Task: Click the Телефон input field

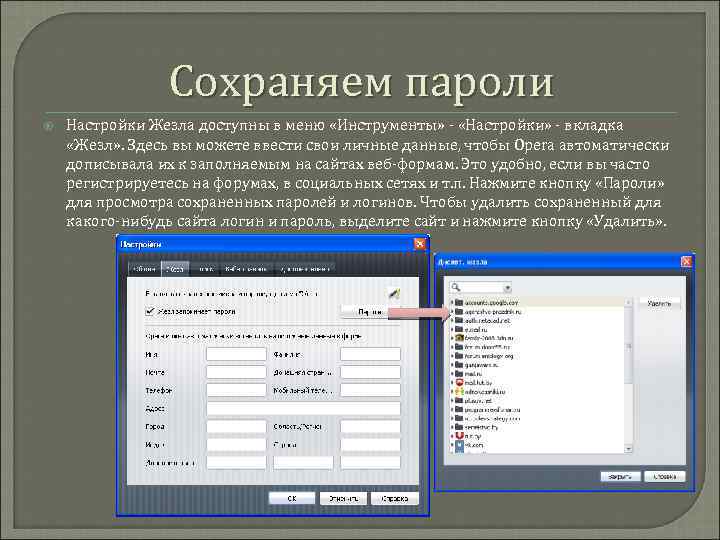Action: [x=236, y=390]
